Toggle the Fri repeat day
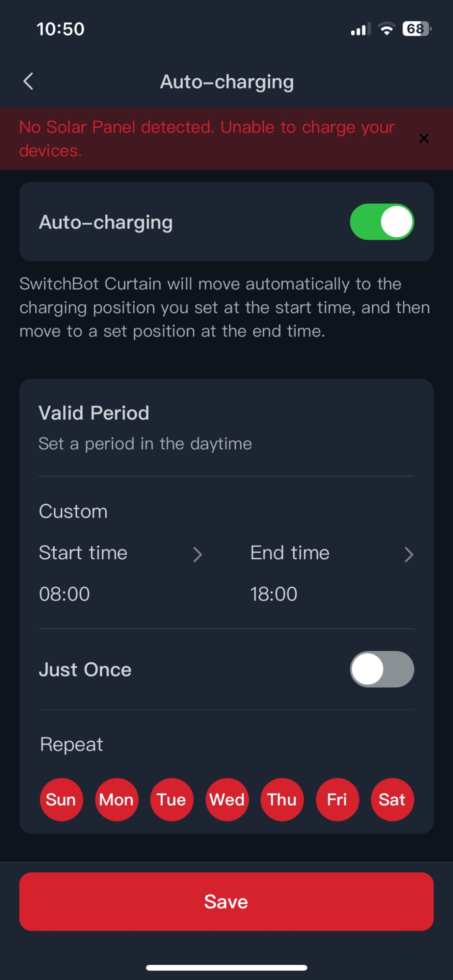This screenshot has height=980, width=453. 337,800
